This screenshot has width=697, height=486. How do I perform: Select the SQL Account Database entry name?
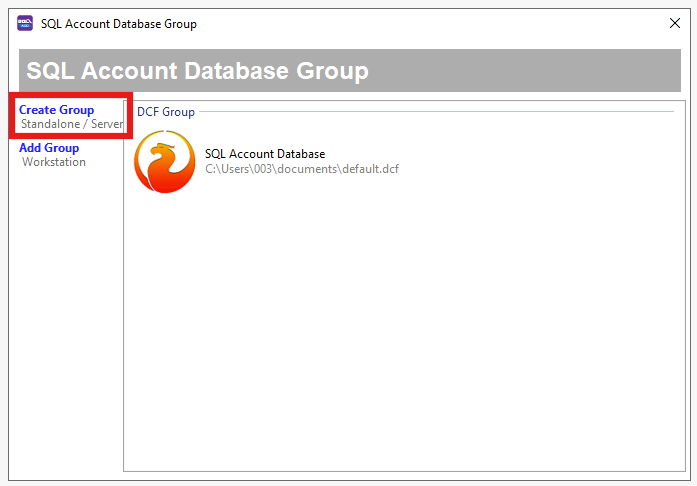265,154
